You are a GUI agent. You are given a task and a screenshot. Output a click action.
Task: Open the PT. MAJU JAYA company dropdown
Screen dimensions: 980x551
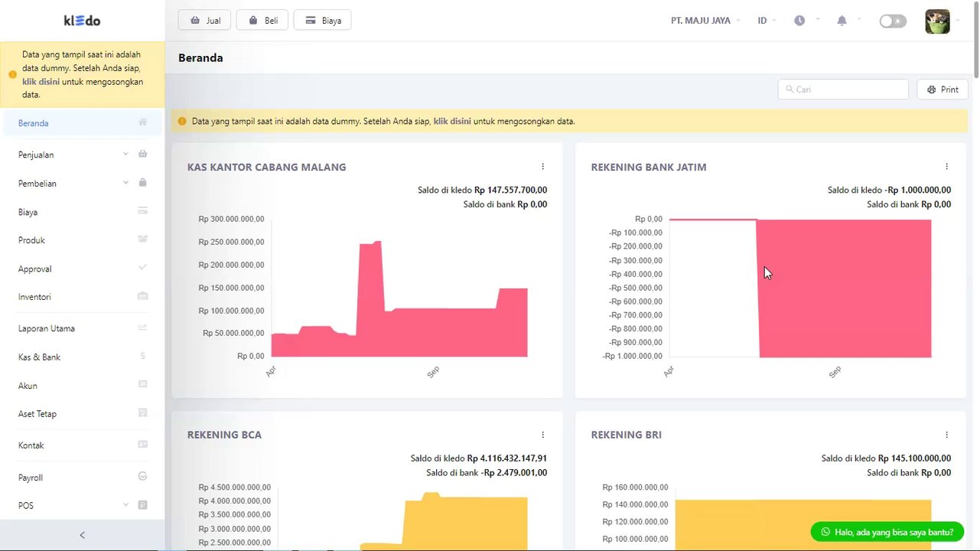tap(705, 21)
